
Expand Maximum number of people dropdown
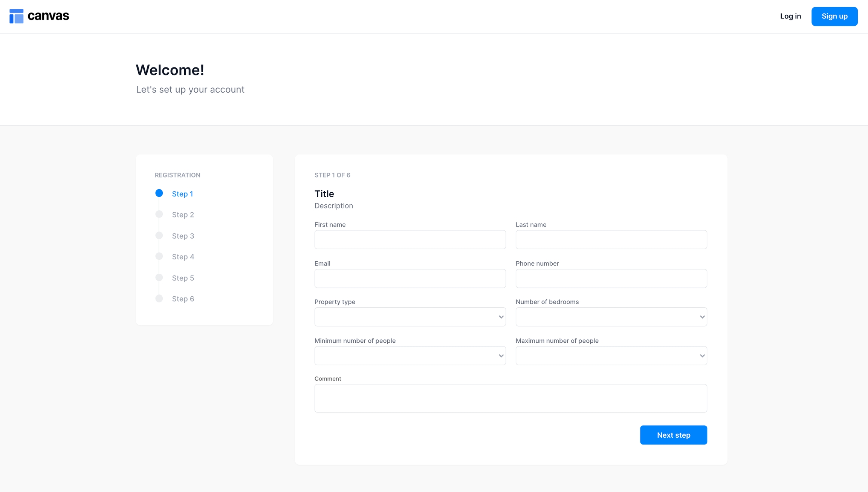pyautogui.click(x=611, y=356)
